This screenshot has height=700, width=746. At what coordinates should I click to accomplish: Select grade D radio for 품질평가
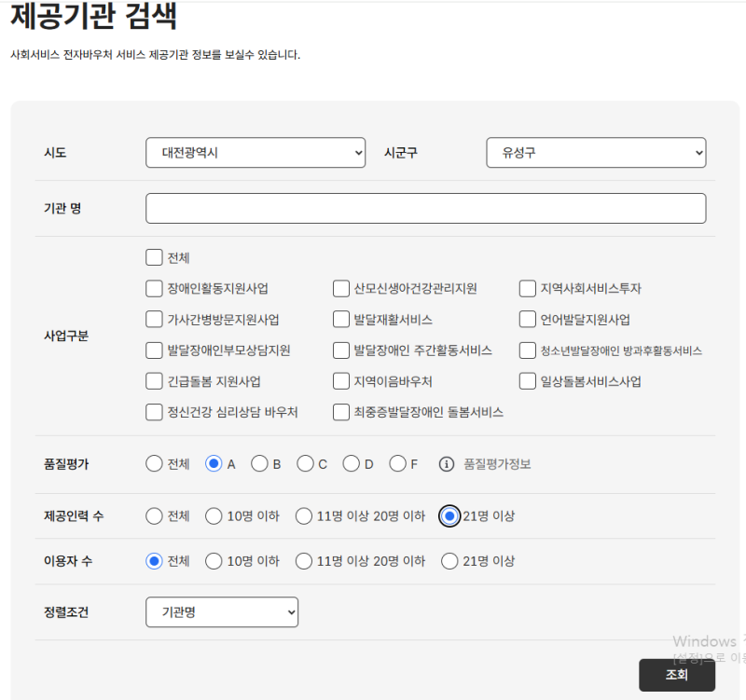pos(352,463)
